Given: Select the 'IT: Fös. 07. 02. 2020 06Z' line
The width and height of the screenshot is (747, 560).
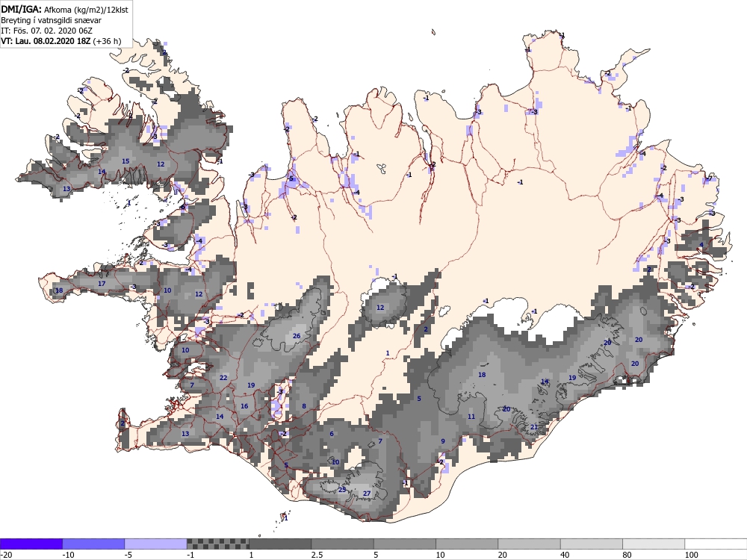Looking at the screenshot, I should (46, 31).
